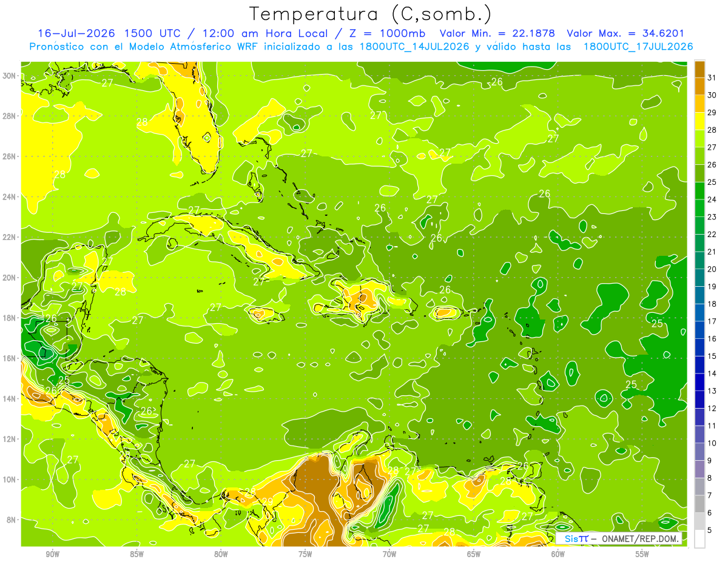
Task: Pick the orange swatch between 30 and 31
Action: (699, 86)
